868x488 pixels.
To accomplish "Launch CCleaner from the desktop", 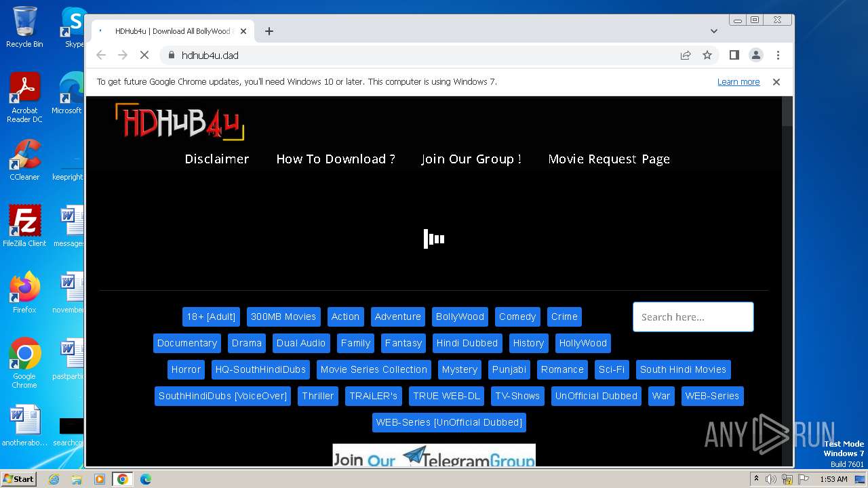I will (24, 160).
